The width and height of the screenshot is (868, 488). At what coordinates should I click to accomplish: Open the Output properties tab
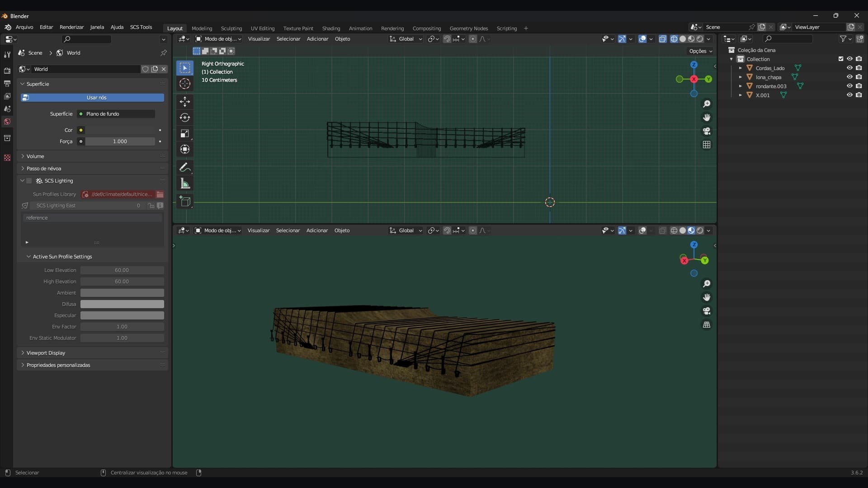pos(7,84)
